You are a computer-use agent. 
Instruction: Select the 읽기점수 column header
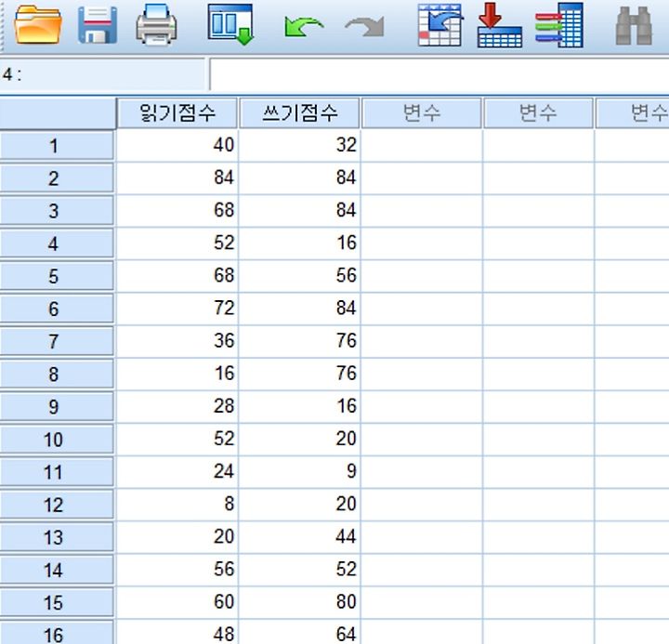(x=177, y=113)
